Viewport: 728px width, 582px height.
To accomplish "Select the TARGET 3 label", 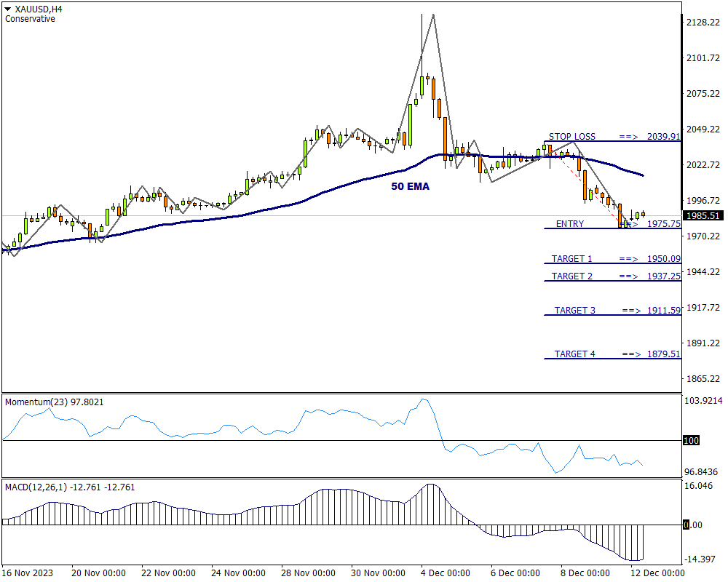I will pos(574,311).
